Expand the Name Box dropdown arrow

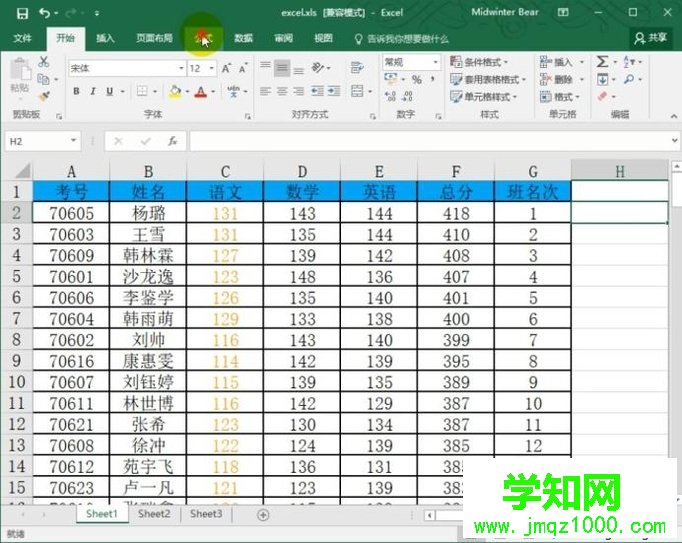click(74, 141)
